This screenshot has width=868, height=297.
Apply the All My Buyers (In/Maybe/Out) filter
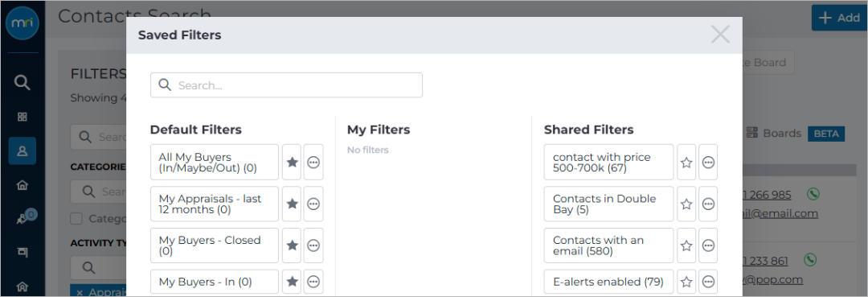tap(215, 163)
